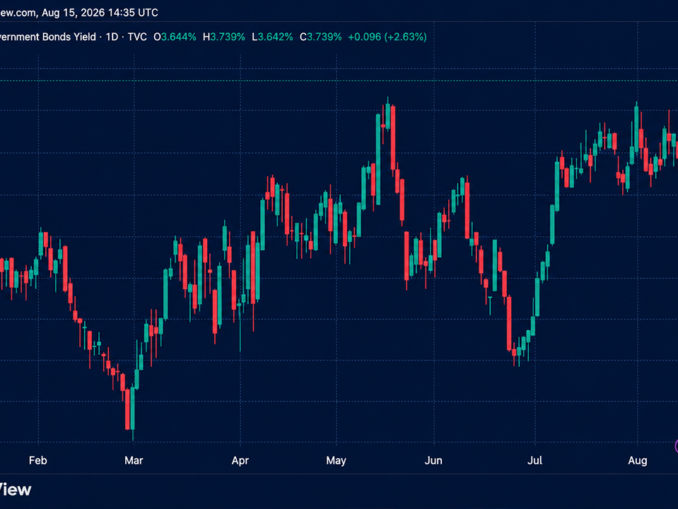Click the Jun label on the time axis
This screenshot has height=509, width=678.
[x=433, y=461]
